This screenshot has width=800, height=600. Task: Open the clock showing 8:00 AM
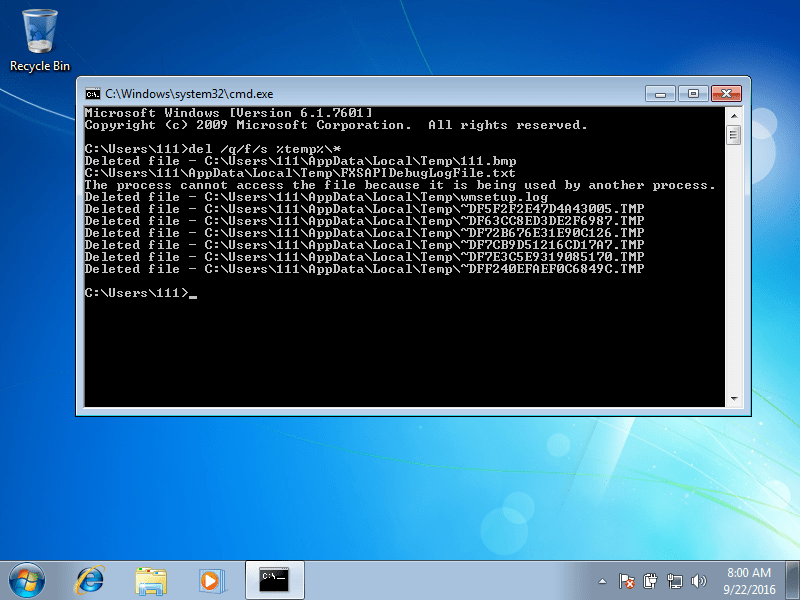click(x=750, y=579)
